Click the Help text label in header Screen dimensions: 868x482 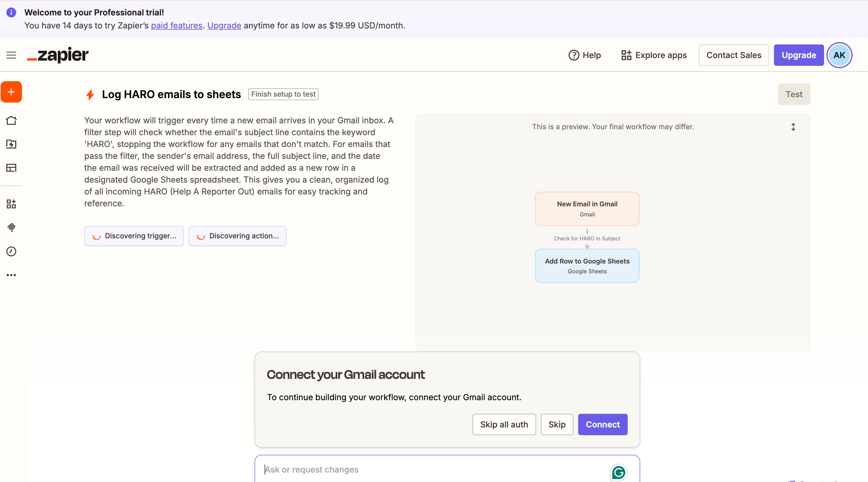tap(592, 55)
